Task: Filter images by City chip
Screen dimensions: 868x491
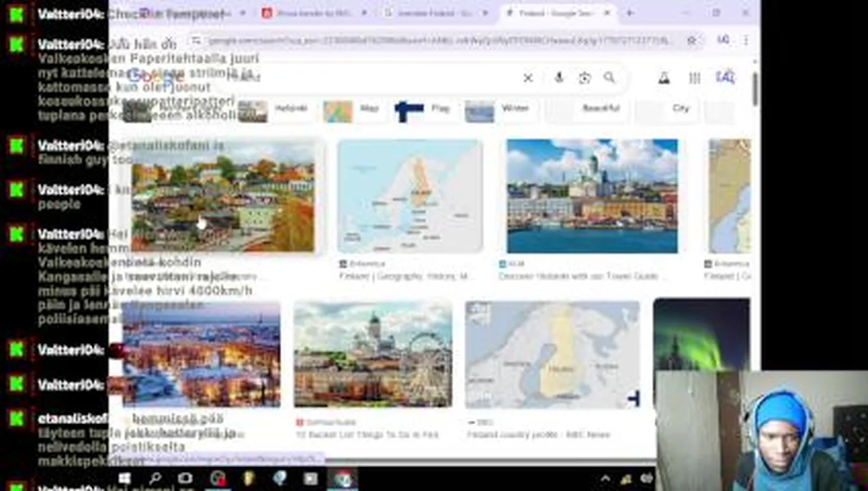Action: click(666, 108)
